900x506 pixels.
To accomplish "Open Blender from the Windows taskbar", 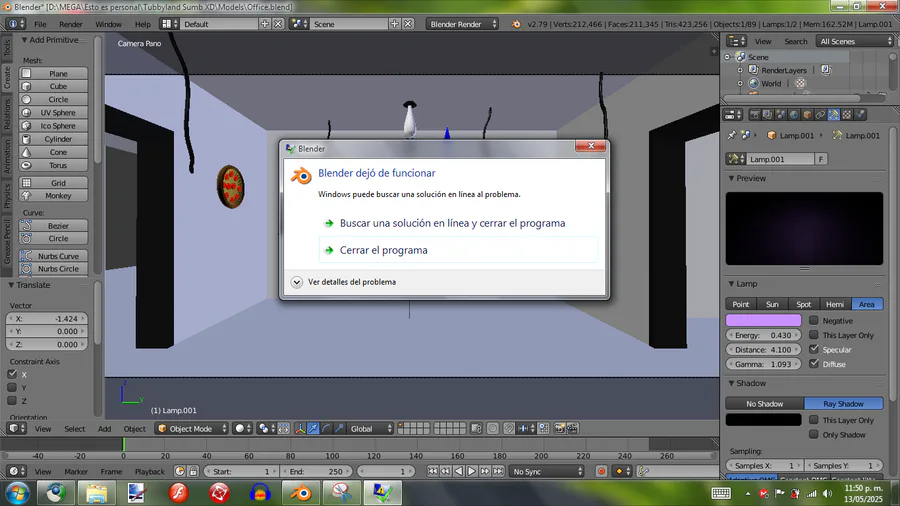I will click(301, 493).
